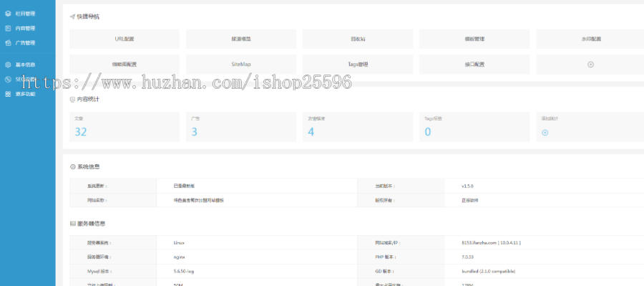Click the PHP version value 7.0.33
This screenshot has width=644, height=286.
(x=468, y=257)
